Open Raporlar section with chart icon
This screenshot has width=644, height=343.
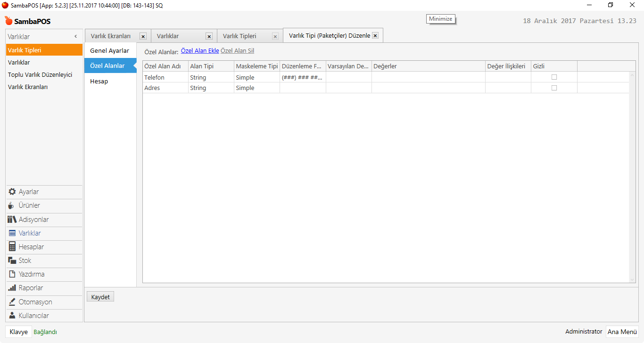click(x=31, y=288)
